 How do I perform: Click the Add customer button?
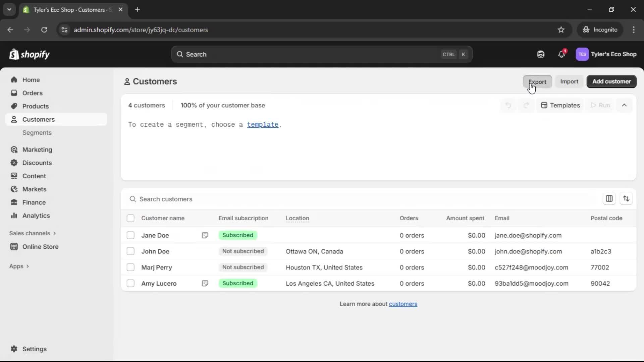point(611,81)
